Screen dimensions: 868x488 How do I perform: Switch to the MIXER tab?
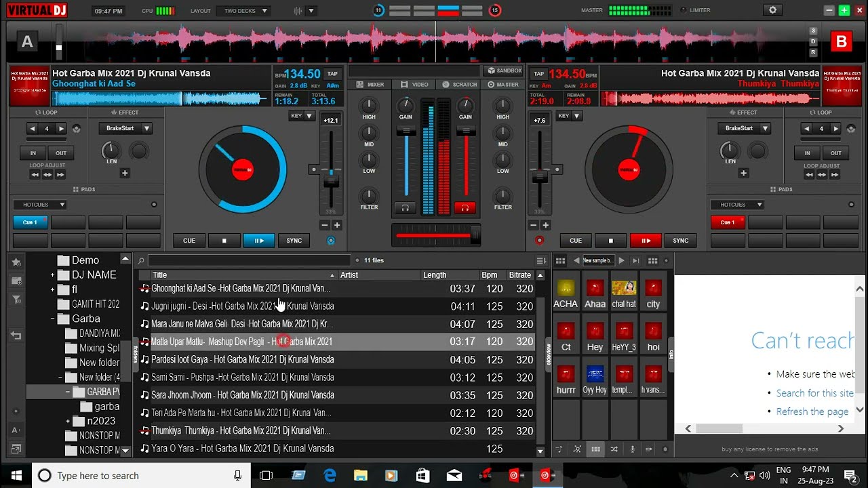click(x=370, y=85)
